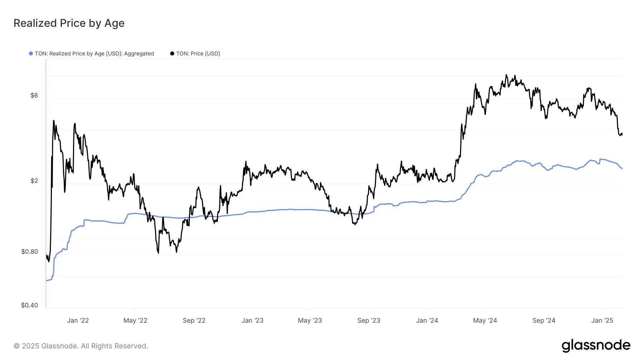Select the Jan '23 x-axis label
This screenshot has height=362, width=644.
point(252,321)
